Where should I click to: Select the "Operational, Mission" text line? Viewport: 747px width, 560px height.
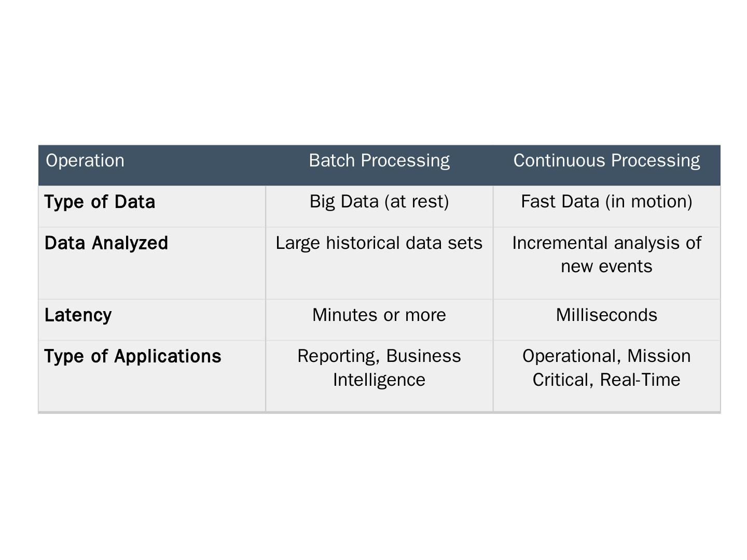pos(606,356)
